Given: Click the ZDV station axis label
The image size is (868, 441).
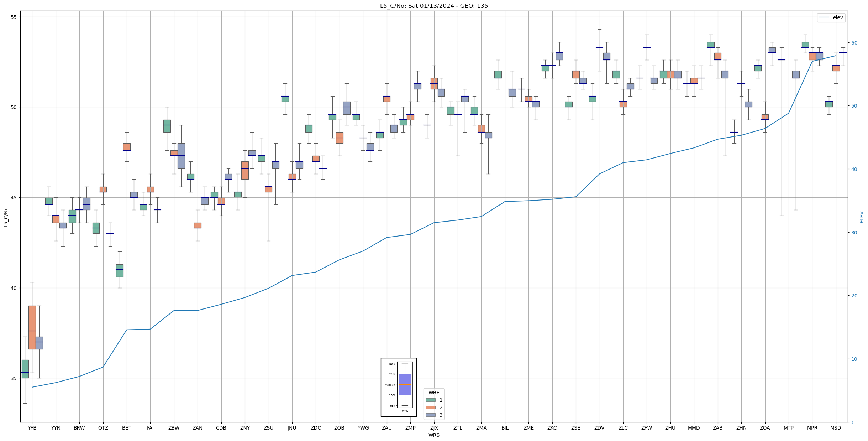Looking at the screenshot, I should (x=599, y=428).
